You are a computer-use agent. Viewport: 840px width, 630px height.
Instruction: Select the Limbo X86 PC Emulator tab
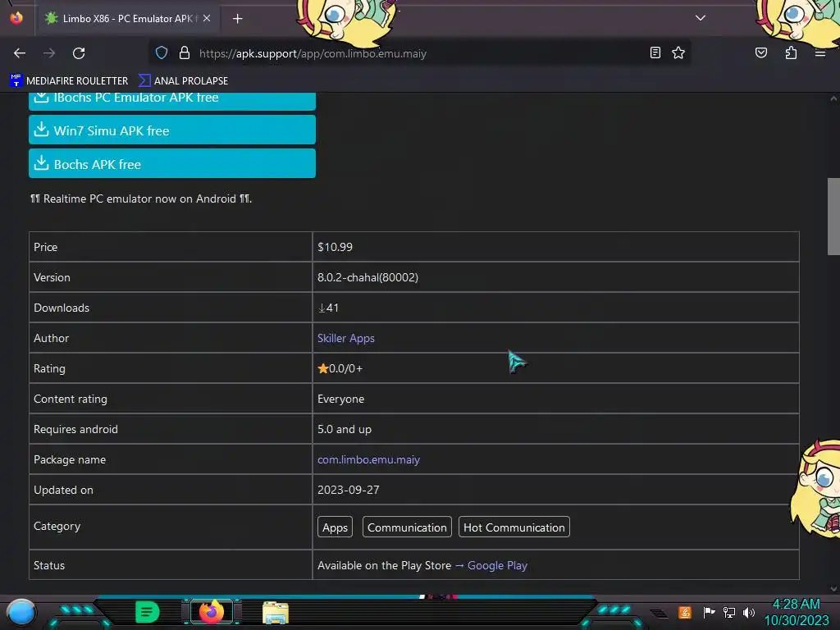click(x=127, y=19)
